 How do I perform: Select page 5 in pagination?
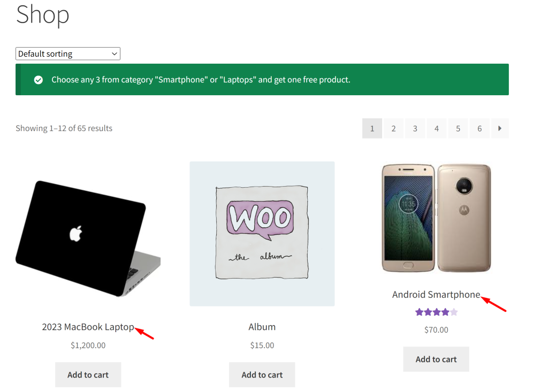coord(458,128)
